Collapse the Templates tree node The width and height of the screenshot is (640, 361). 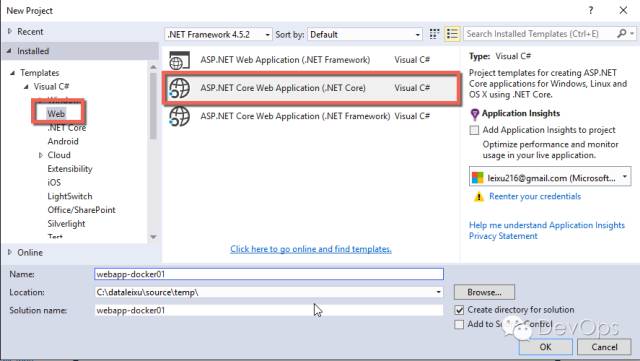tap(13, 73)
